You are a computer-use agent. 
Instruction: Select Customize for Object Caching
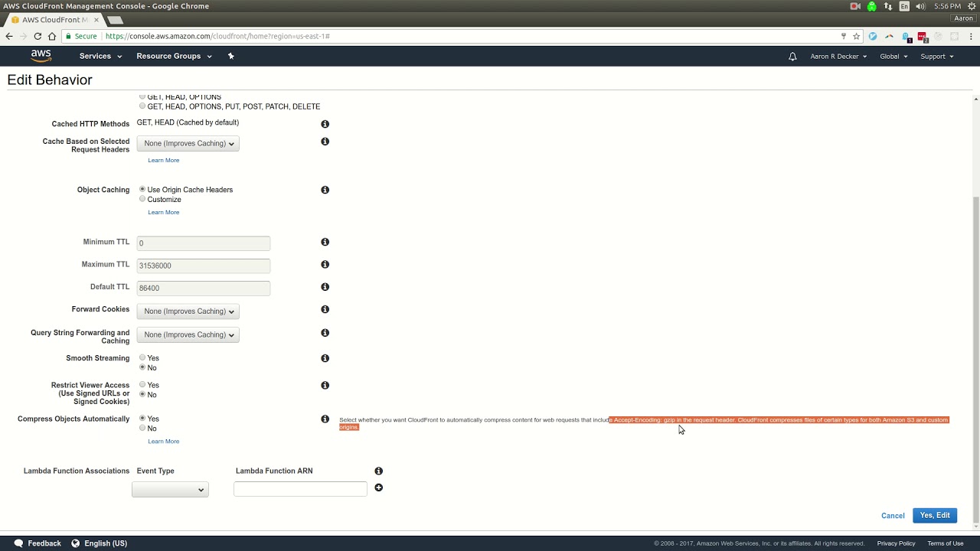142,199
